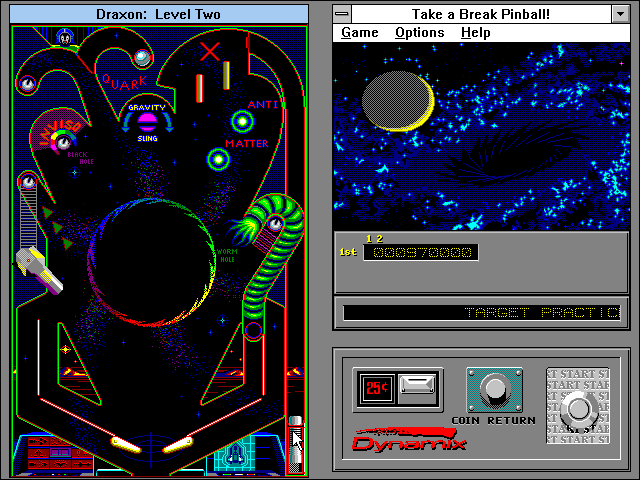The height and width of the screenshot is (480, 640).
Task: Click the window minimize arrow button
Action: point(620,14)
